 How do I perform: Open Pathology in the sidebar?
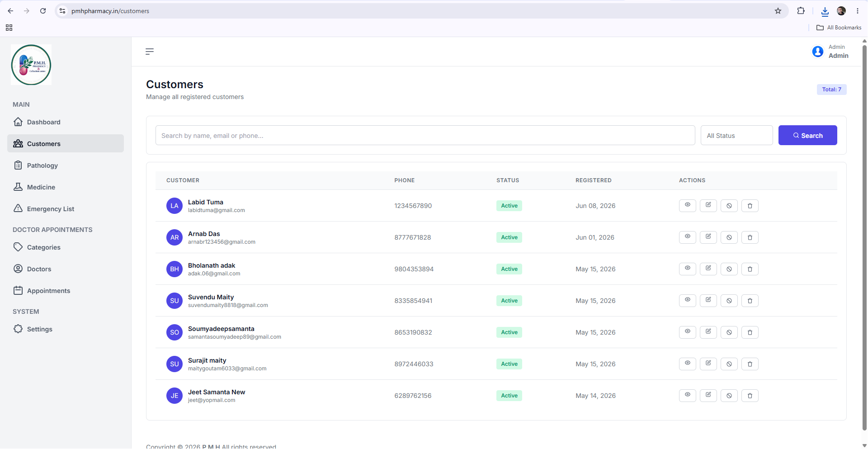pos(66,165)
